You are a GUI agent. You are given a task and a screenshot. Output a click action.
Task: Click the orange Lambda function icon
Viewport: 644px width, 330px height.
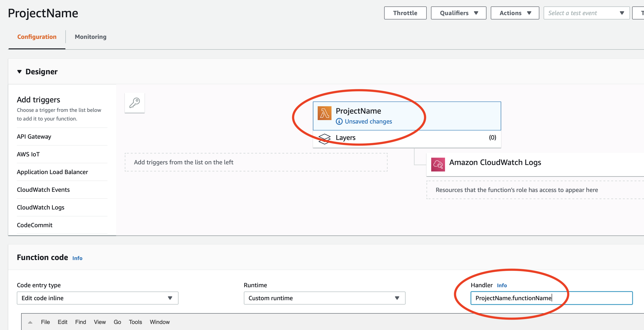[x=324, y=113]
